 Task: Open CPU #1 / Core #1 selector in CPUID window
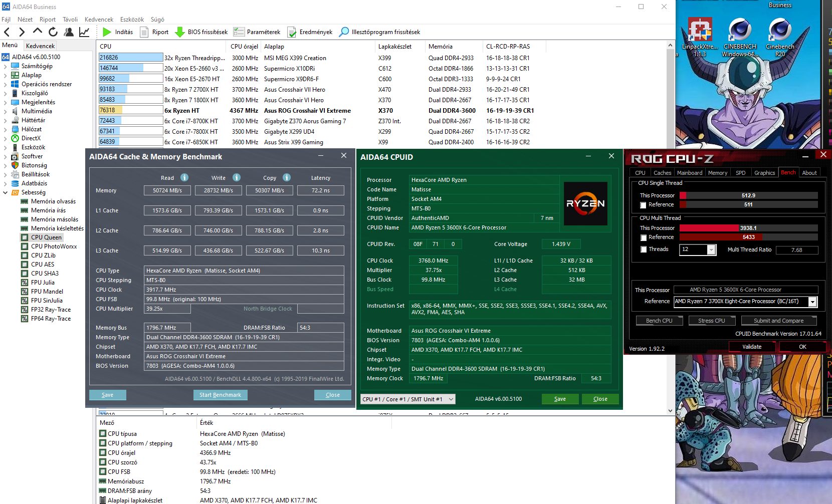408,399
